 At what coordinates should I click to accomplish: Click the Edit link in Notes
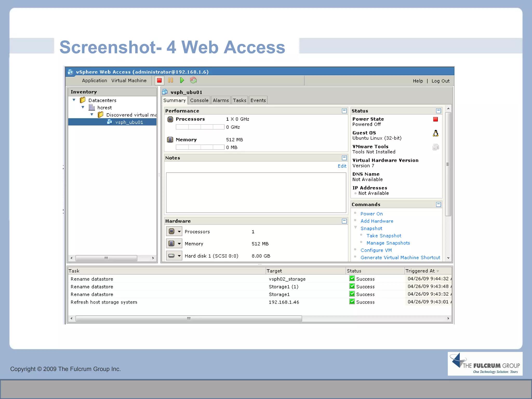point(342,166)
